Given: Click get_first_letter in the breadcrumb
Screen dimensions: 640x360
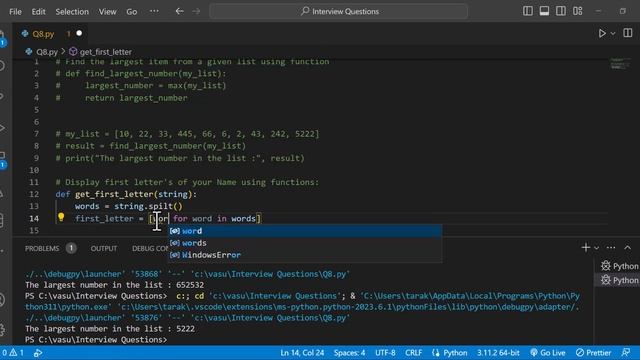Looking at the screenshot, I should point(105,52).
